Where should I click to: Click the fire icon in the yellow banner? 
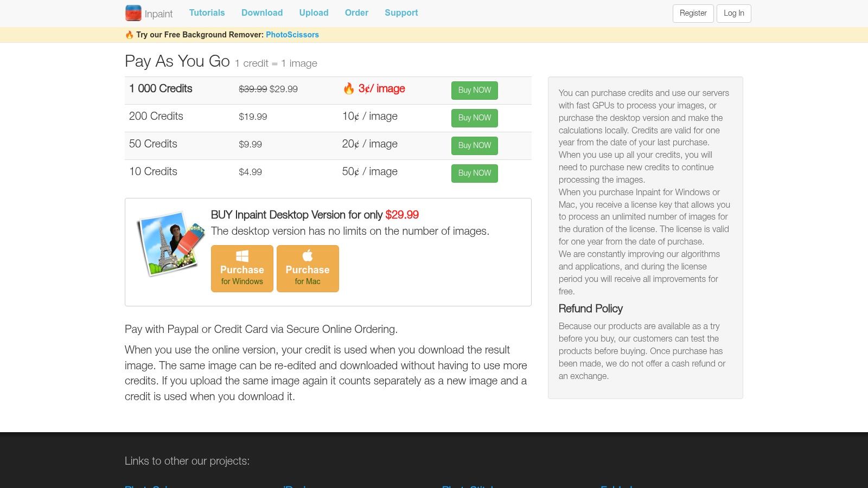click(x=129, y=35)
